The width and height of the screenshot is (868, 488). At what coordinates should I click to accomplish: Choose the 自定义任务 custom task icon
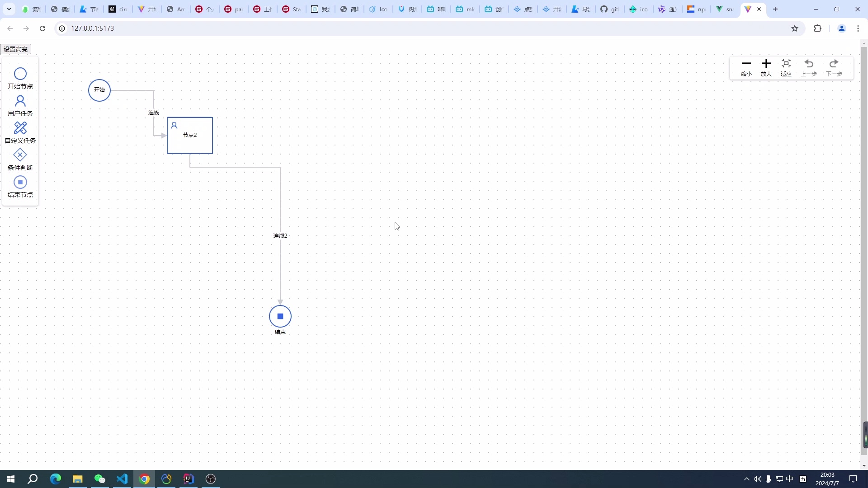[20, 128]
